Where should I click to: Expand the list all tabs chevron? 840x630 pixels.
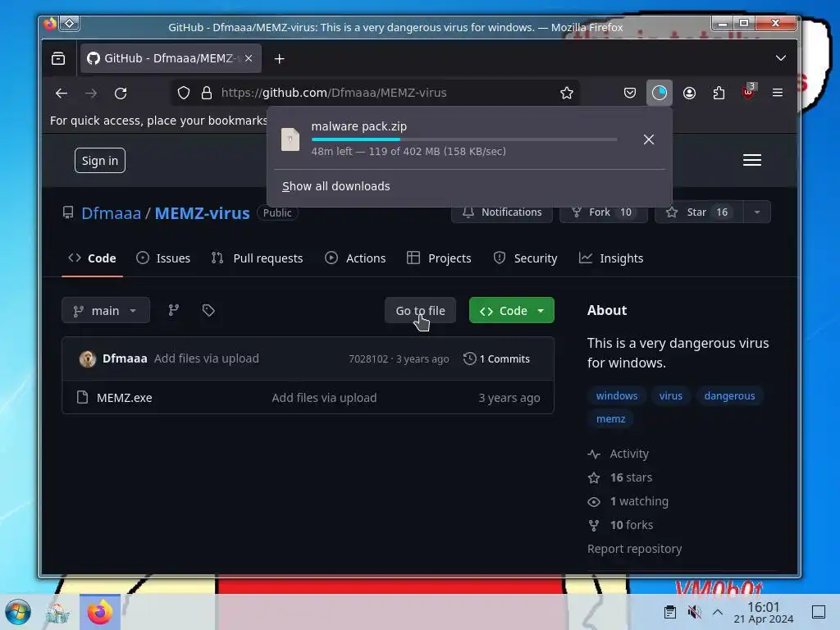[x=781, y=58]
